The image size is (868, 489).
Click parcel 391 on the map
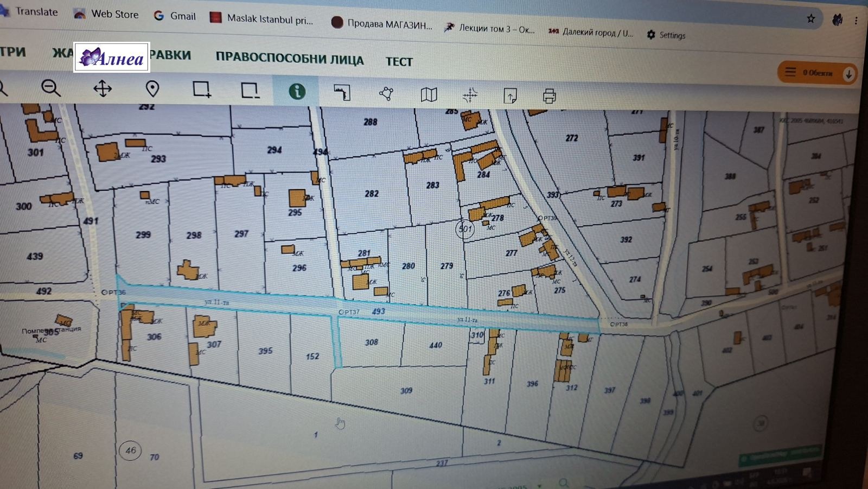tap(639, 157)
